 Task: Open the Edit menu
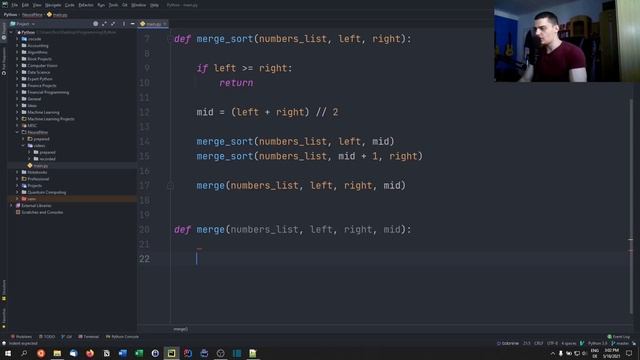pyautogui.click(x=25, y=5)
